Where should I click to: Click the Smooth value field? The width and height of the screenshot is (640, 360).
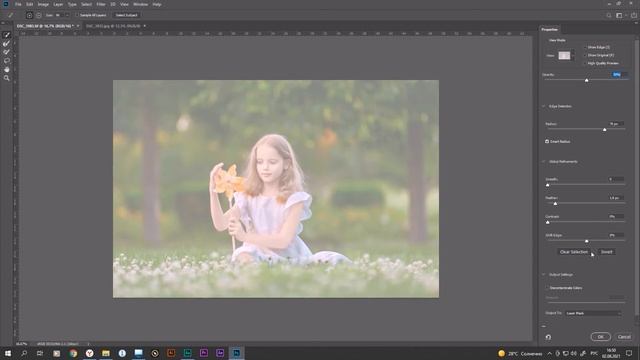coord(616,179)
